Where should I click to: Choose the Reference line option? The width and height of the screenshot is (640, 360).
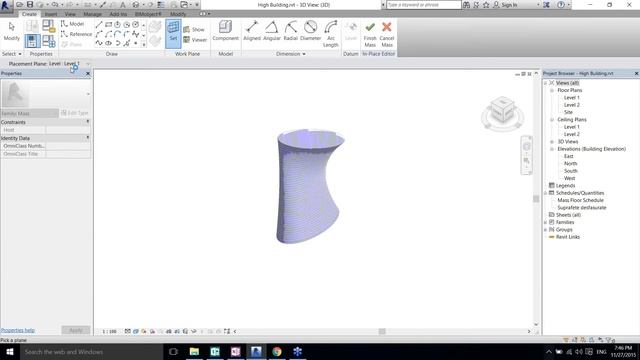(x=76, y=34)
